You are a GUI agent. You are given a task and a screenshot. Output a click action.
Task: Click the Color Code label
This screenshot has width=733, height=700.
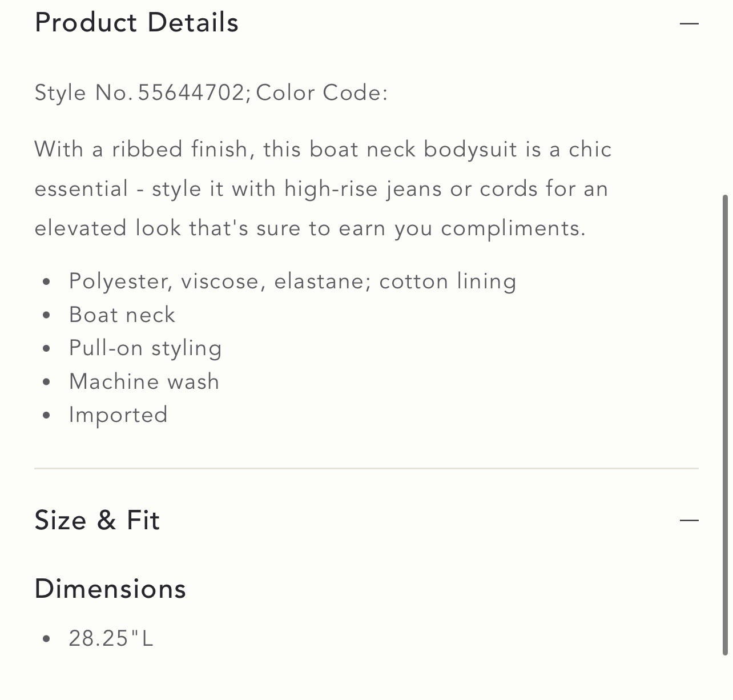coord(322,92)
